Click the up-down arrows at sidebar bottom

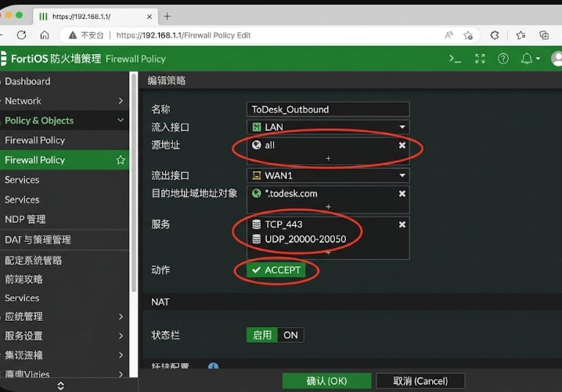click(60, 386)
